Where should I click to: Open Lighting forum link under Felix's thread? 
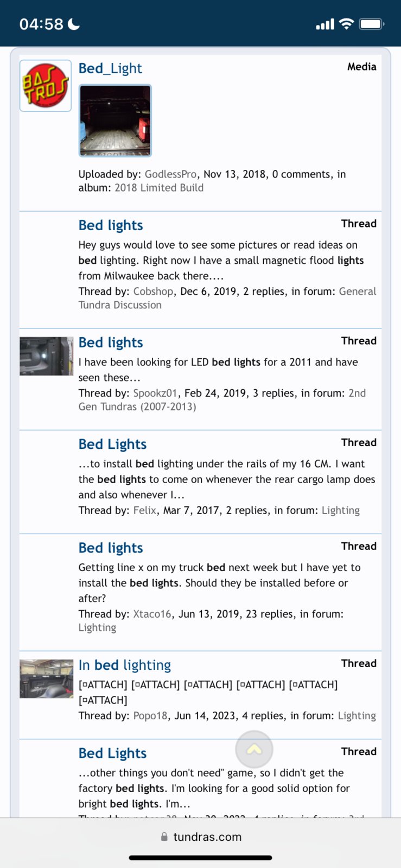(341, 510)
